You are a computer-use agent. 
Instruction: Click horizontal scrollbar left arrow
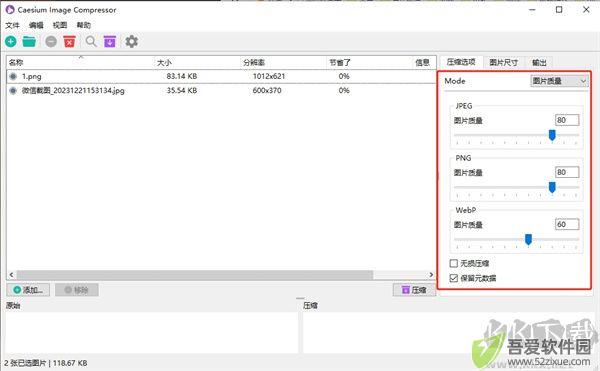tap(11, 275)
